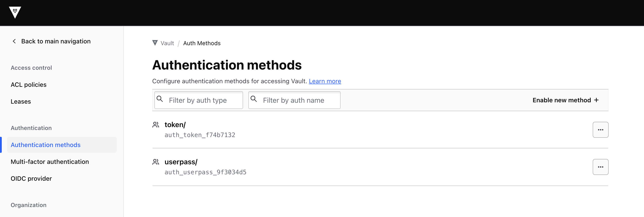Click the back chevron beside main navigation
Viewport: 644px width, 217px height.
coord(14,41)
